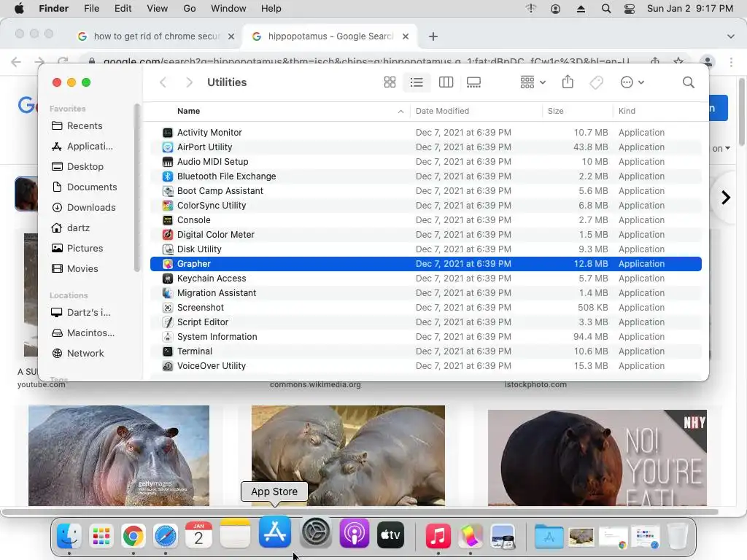Launch App Store from the Dock
This screenshot has width=747, height=560.
275,532
